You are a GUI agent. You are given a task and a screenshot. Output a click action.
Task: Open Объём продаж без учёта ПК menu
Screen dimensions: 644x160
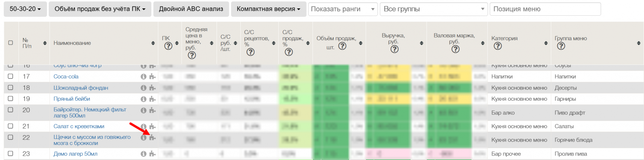pos(100,9)
